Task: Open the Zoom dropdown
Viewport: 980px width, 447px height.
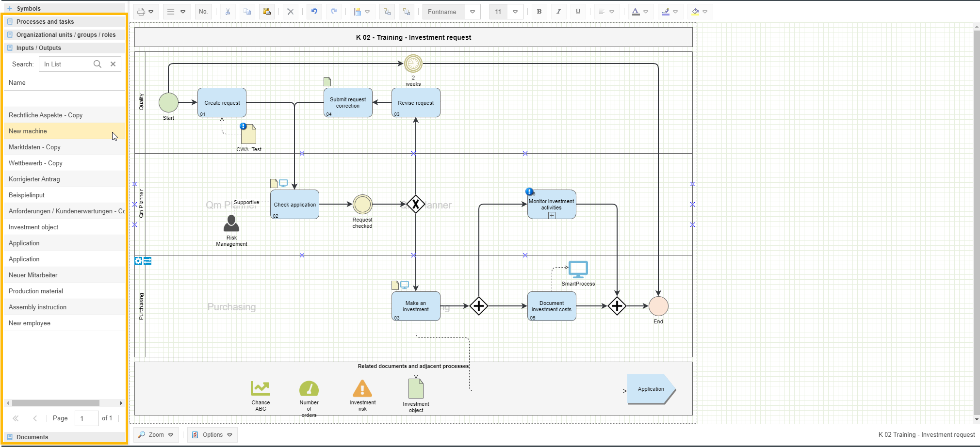Action: pos(156,435)
